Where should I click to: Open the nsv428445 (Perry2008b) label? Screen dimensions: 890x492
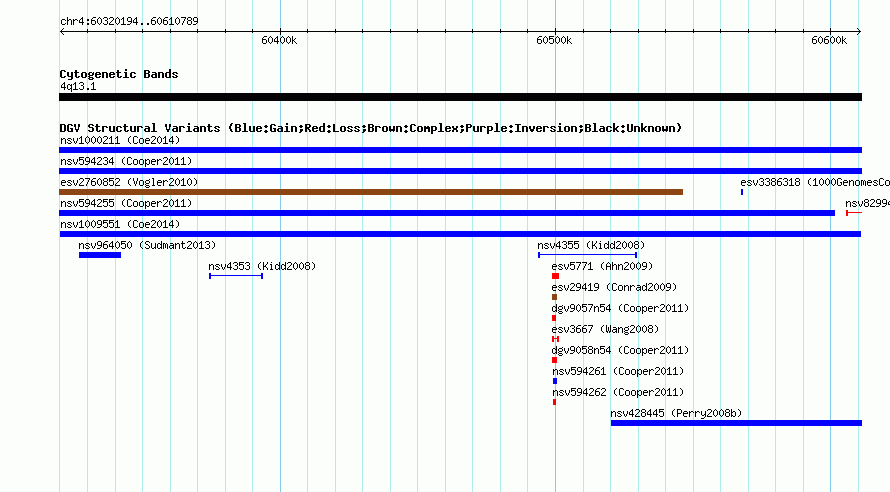pos(676,413)
